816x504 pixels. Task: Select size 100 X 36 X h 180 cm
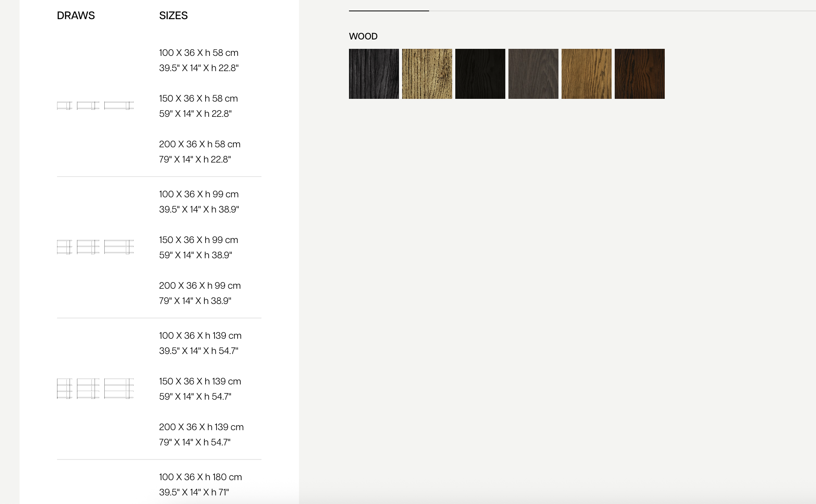click(x=200, y=477)
